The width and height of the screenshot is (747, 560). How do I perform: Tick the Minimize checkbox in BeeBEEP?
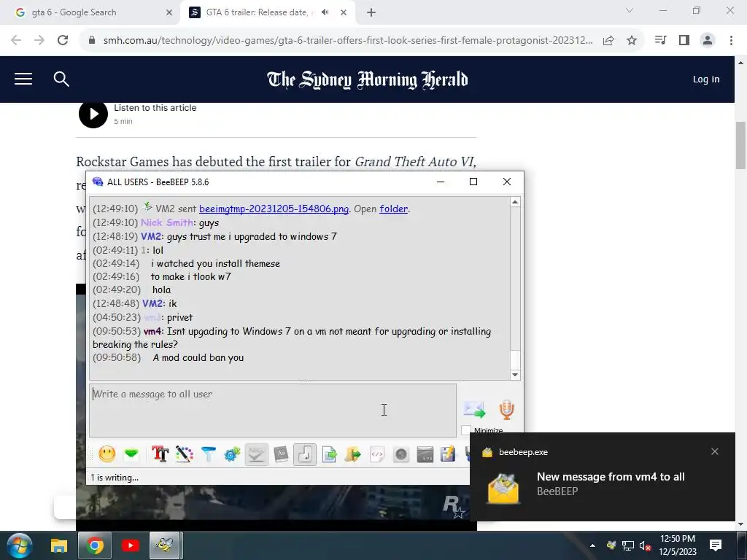tap(466, 430)
